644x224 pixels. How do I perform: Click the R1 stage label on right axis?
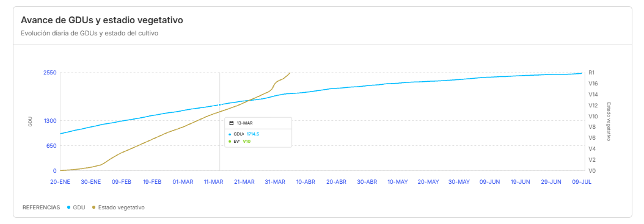(592, 73)
